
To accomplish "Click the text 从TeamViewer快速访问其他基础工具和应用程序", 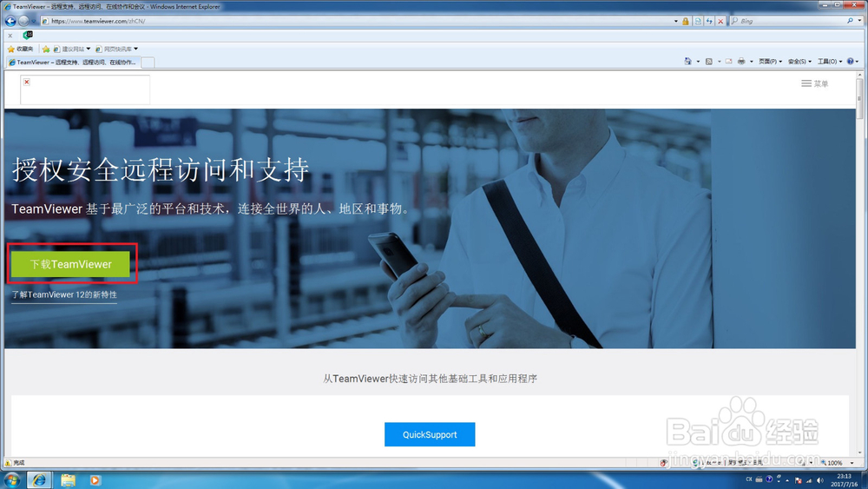I will (431, 379).
